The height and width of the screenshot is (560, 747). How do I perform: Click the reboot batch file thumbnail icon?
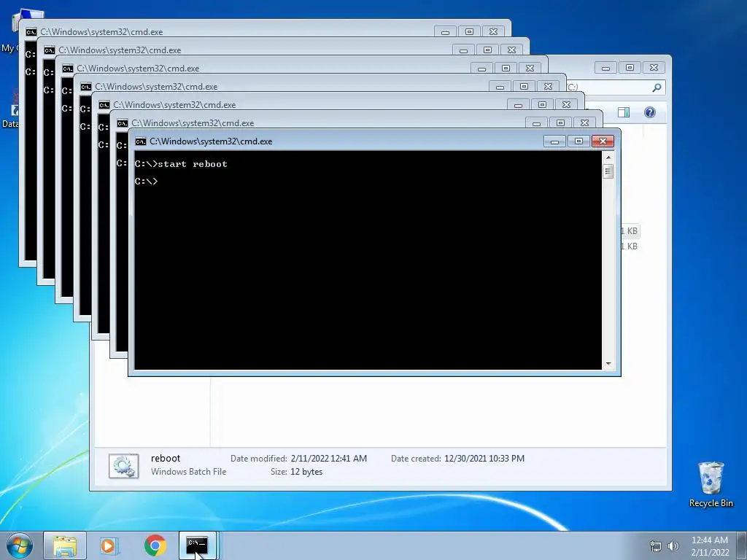(124, 466)
